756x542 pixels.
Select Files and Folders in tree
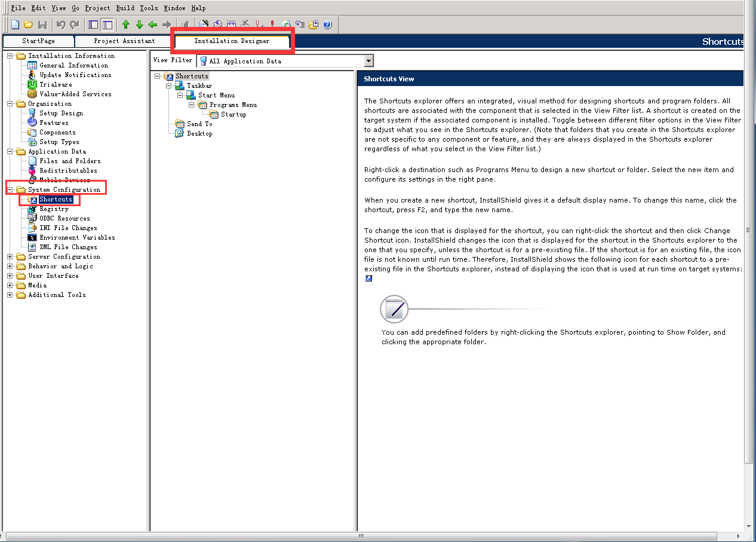tap(70, 161)
